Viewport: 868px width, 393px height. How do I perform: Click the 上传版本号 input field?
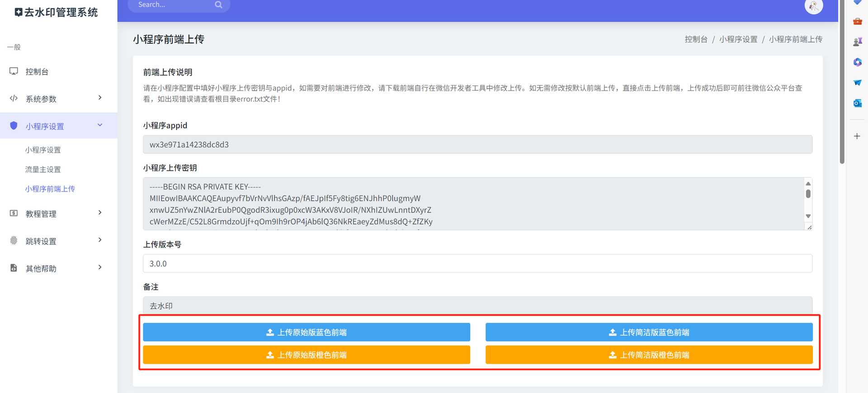(477, 263)
